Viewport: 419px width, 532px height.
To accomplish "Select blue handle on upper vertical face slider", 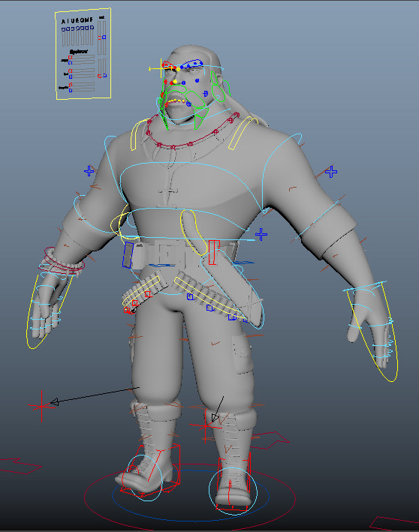I will (x=104, y=37).
